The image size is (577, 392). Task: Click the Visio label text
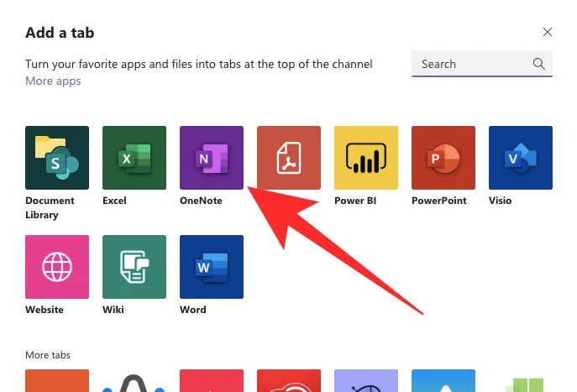(500, 201)
